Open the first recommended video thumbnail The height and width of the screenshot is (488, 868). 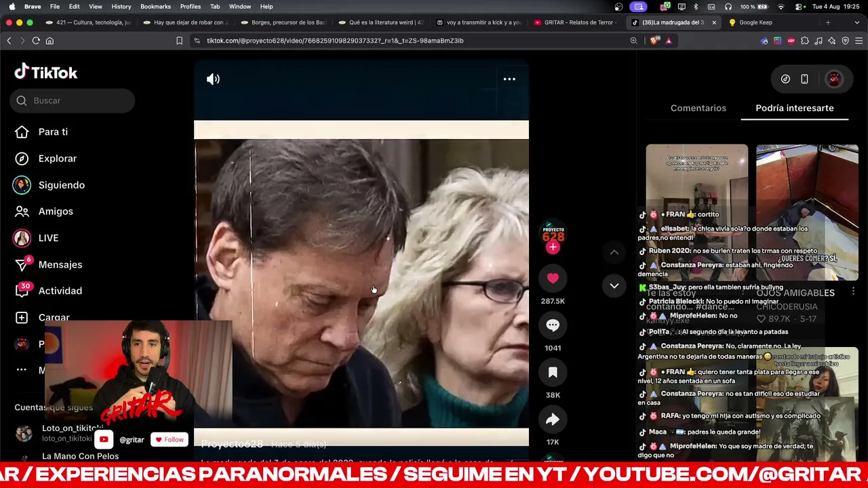point(697,212)
